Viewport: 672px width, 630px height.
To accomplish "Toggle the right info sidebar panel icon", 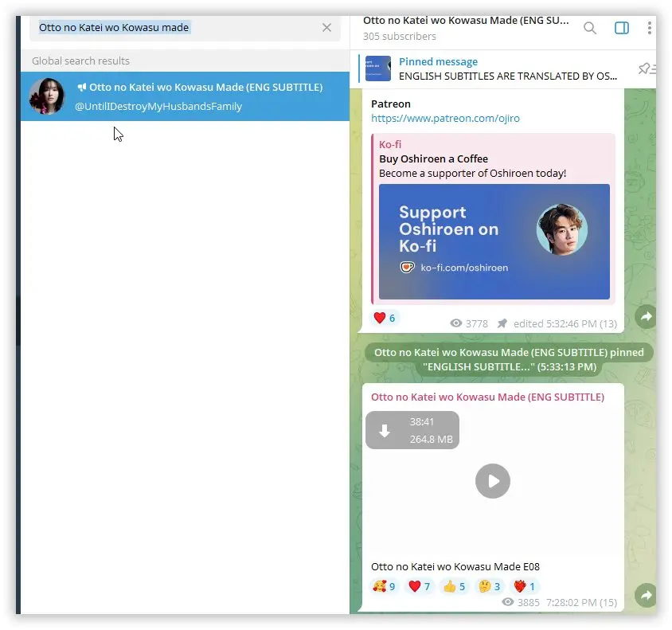I will coord(621,28).
